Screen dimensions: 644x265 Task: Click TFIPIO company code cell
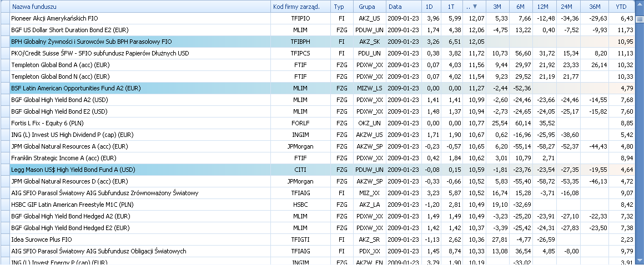click(x=301, y=18)
